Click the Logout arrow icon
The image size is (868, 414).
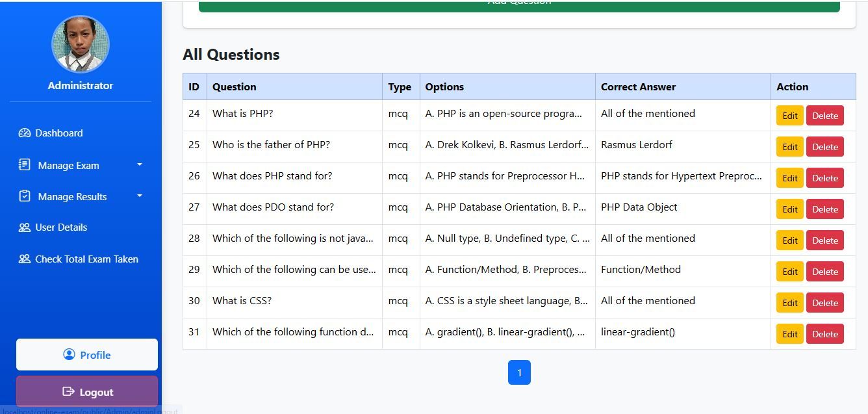[68, 391]
